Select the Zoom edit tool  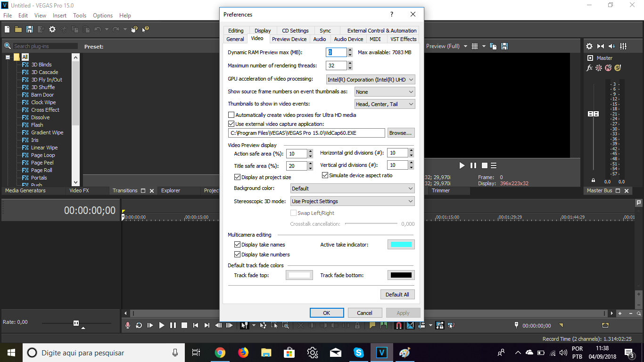(x=285, y=325)
